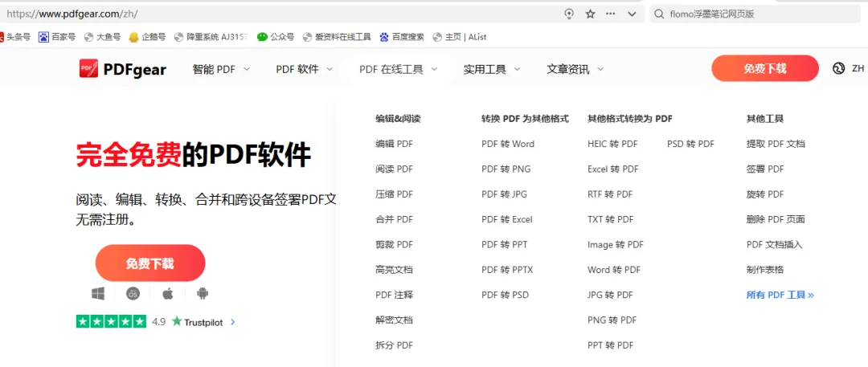Click the address bar lightning plus icon
The width and height of the screenshot is (868, 367).
[x=569, y=14]
